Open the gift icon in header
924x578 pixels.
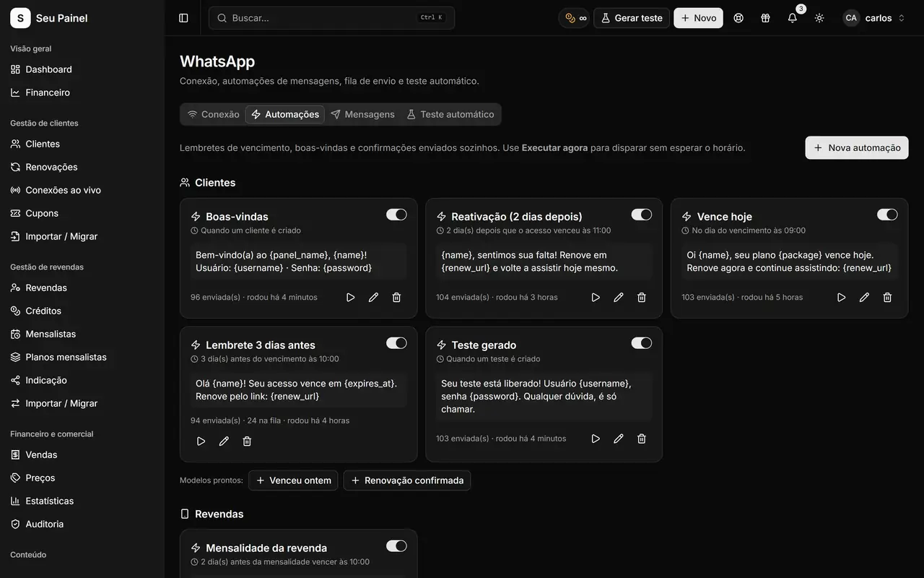[x=765, y=18]
